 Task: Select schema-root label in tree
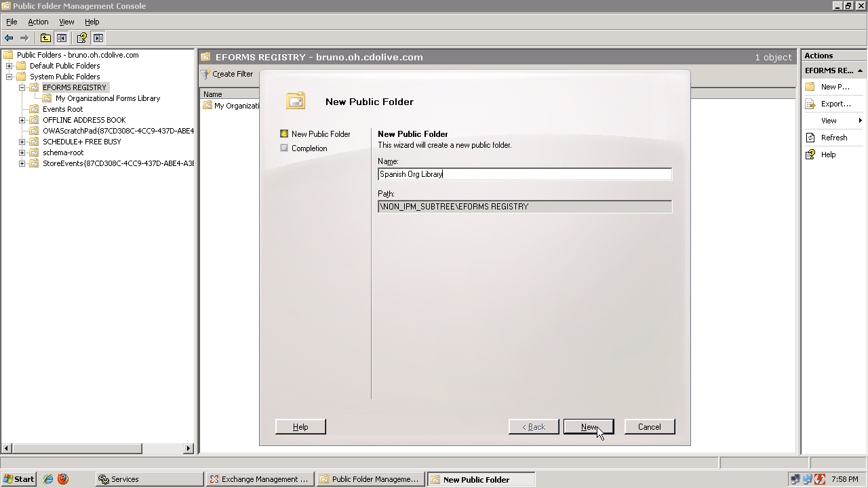click(x=63, y=152)
